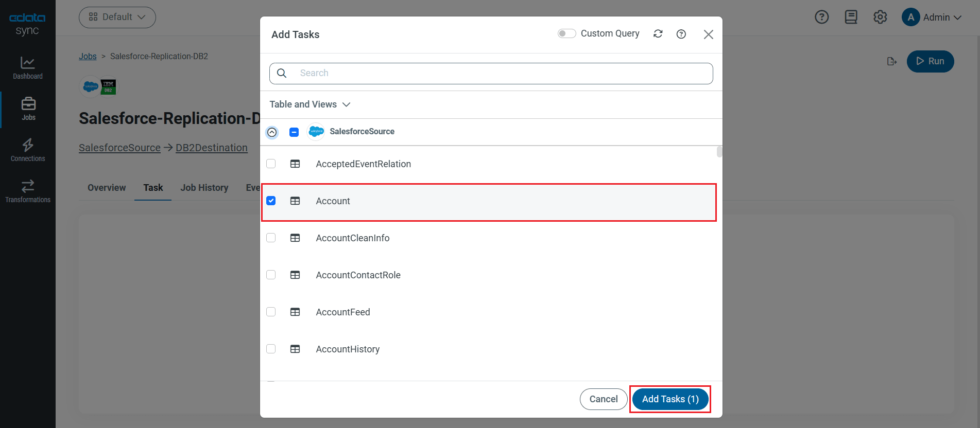Open the Dashboard from the sidebar
980x428 pixels.
point(28,68)
